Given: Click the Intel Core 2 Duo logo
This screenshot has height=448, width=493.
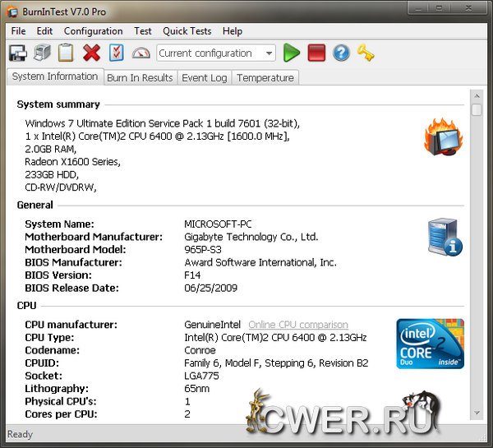Looking at the screenshot, I should point(430,344).
